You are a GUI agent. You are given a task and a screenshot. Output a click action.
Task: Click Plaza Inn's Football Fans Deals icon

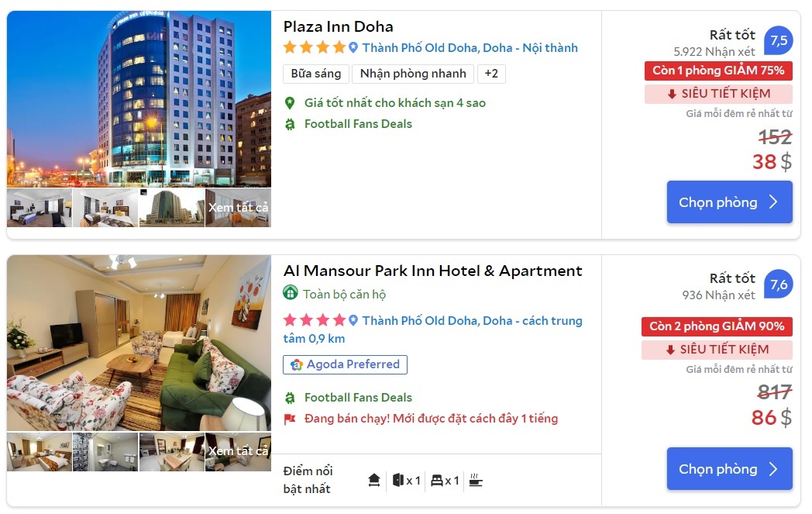290,124
